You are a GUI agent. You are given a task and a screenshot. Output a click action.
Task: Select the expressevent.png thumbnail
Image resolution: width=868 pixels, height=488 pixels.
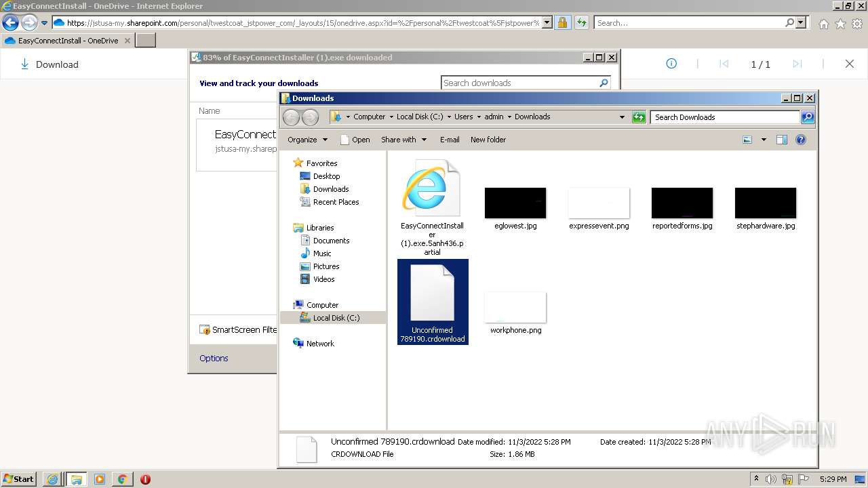599,203
